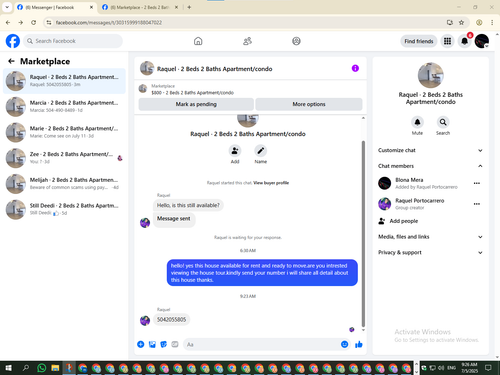Collapse the Chat members section
Image resolution: width=500 pixels, height=375 pixels.
click(x=430, y=166)
